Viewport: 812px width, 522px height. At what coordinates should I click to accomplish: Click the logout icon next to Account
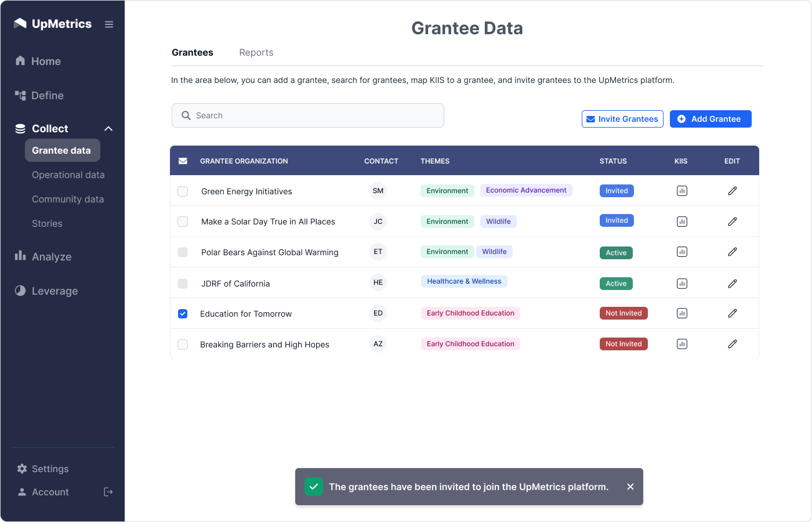coord(108,492)
